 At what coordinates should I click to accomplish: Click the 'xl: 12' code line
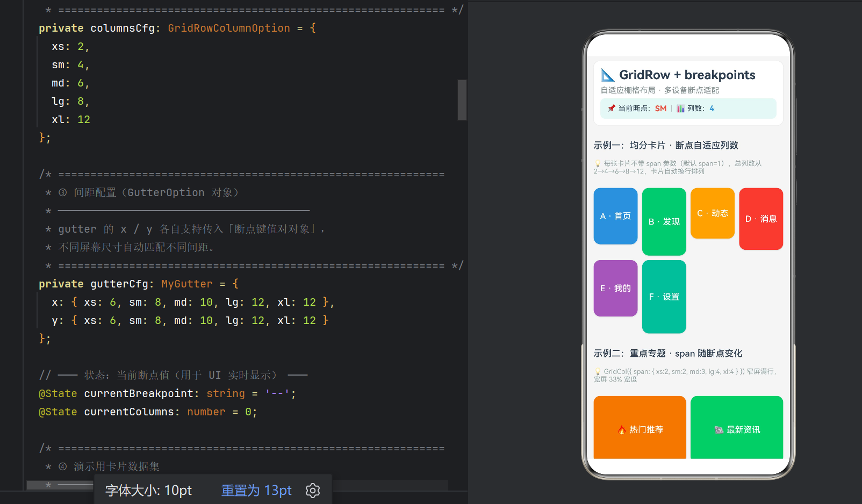click(x=71, y=119)
